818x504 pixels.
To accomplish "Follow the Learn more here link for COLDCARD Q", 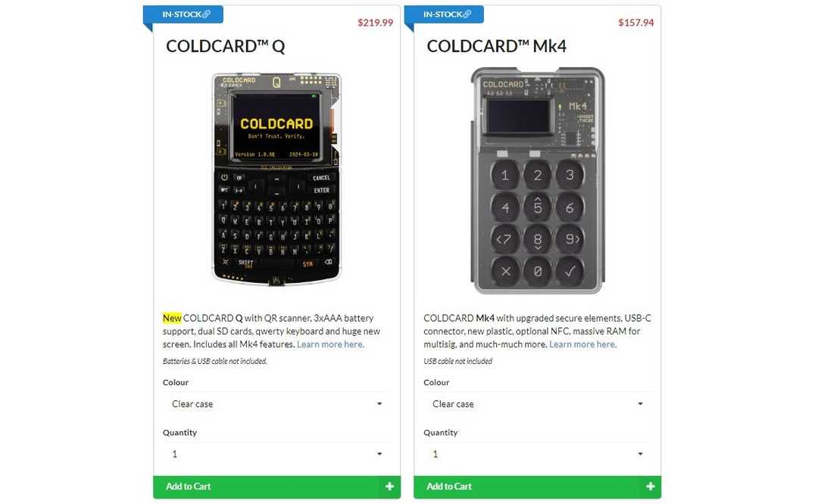I will coord(329,344).
